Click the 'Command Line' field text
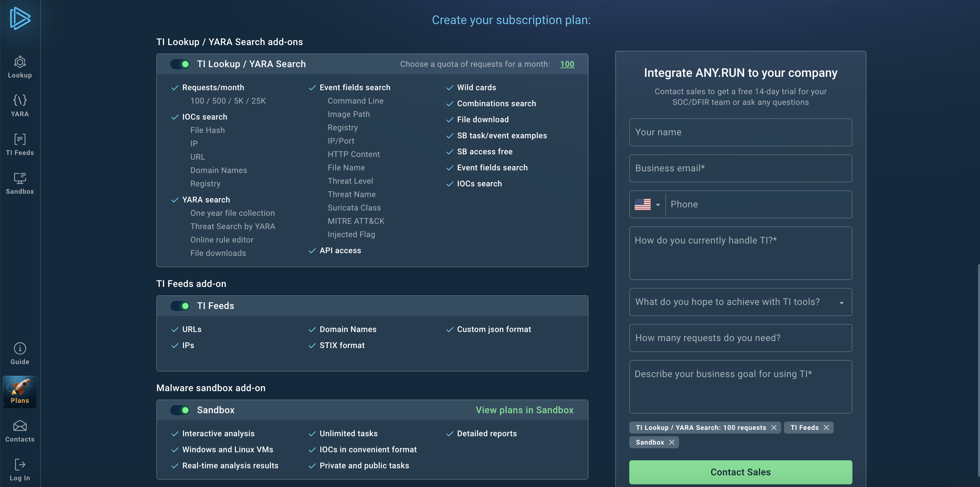Screen dimensions: 980x487 [355, 101]
